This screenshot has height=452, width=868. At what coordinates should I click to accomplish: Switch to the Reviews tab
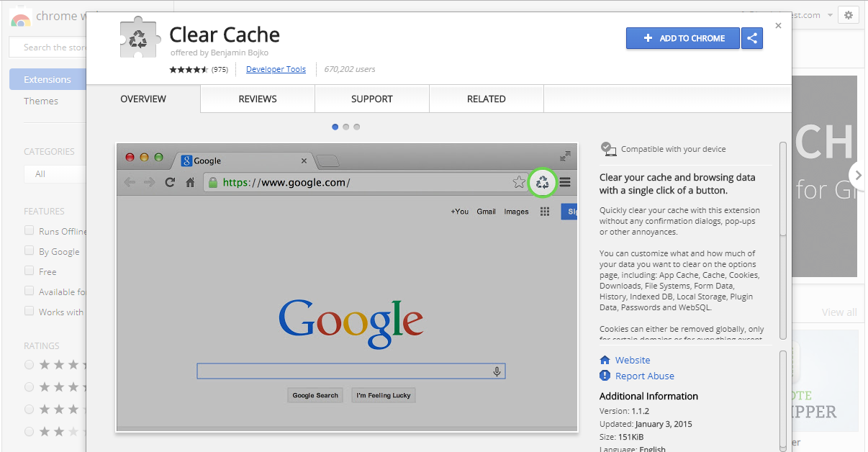(258, 99)
